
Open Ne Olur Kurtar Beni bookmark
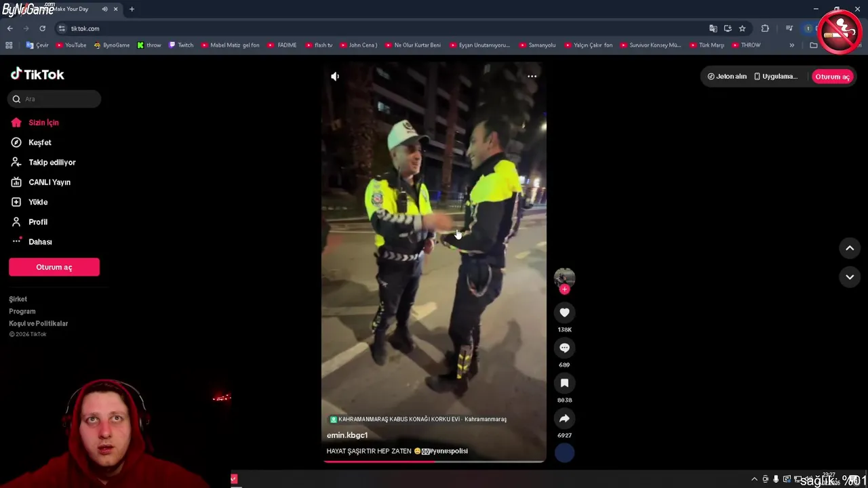click(413, 45)
